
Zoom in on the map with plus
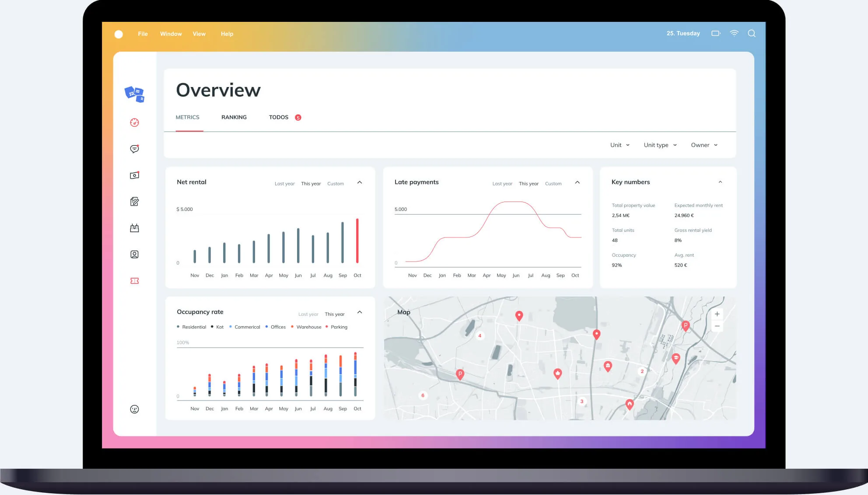click(717, 314)
